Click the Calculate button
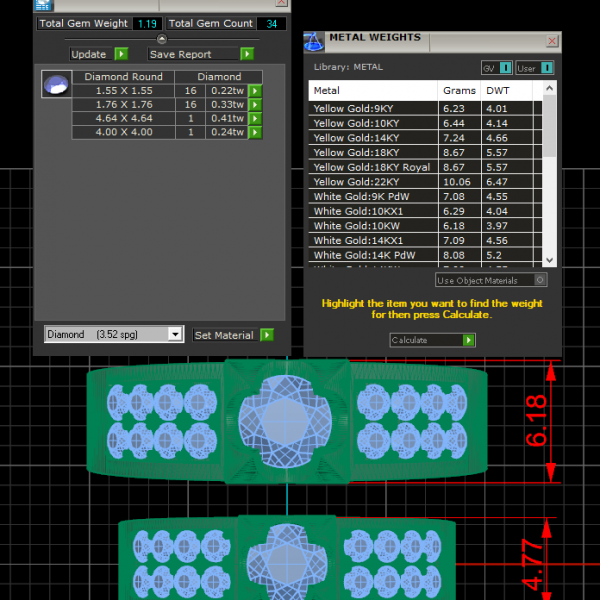 click(x=432, y=340)
